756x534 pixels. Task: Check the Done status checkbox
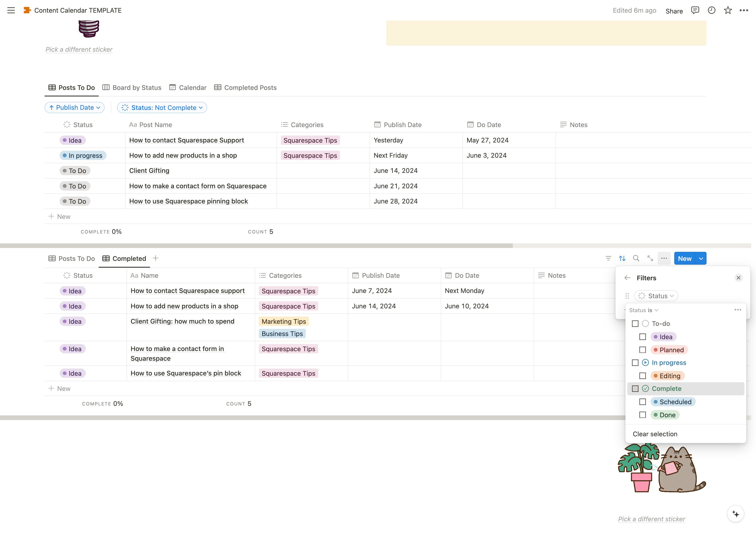click(x=642, y=415)
